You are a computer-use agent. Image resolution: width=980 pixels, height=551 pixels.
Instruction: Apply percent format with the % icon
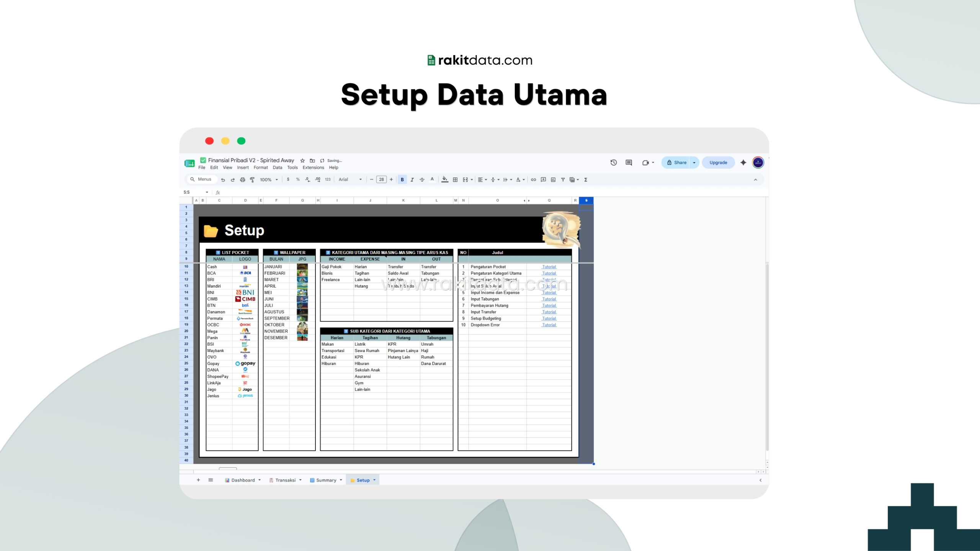(298, 179)
